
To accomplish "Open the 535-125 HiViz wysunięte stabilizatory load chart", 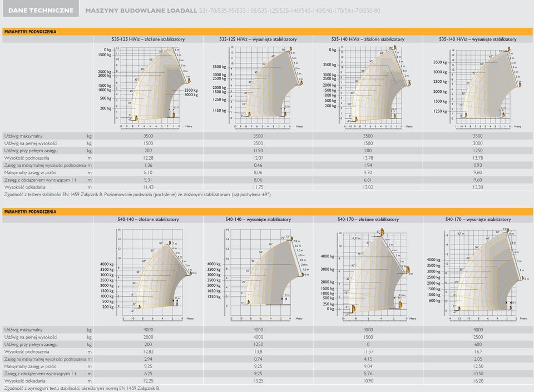I will 258,87.
